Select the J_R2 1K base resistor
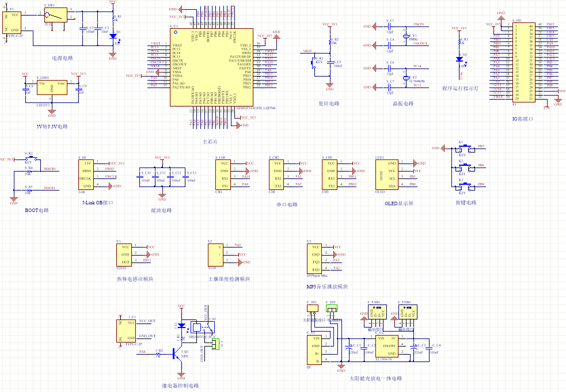566x392 pixels. point(158,353)
